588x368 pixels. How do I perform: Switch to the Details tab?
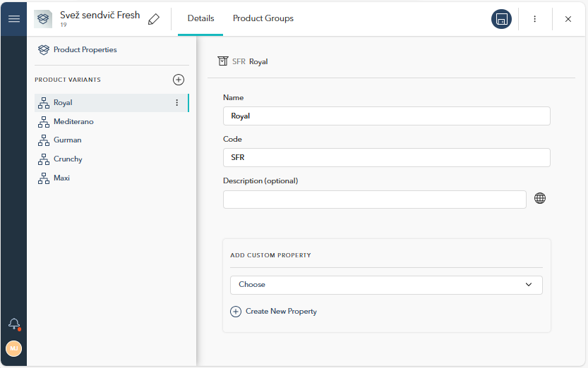click(200, 18)
